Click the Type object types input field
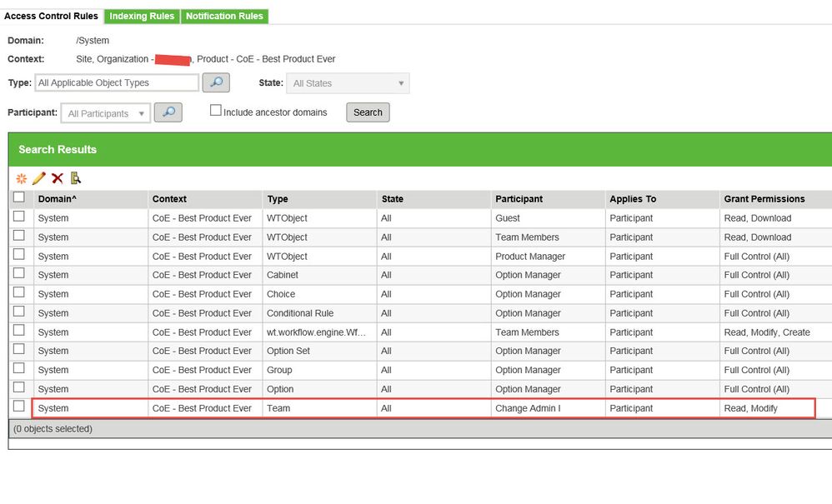 (117, 82)
